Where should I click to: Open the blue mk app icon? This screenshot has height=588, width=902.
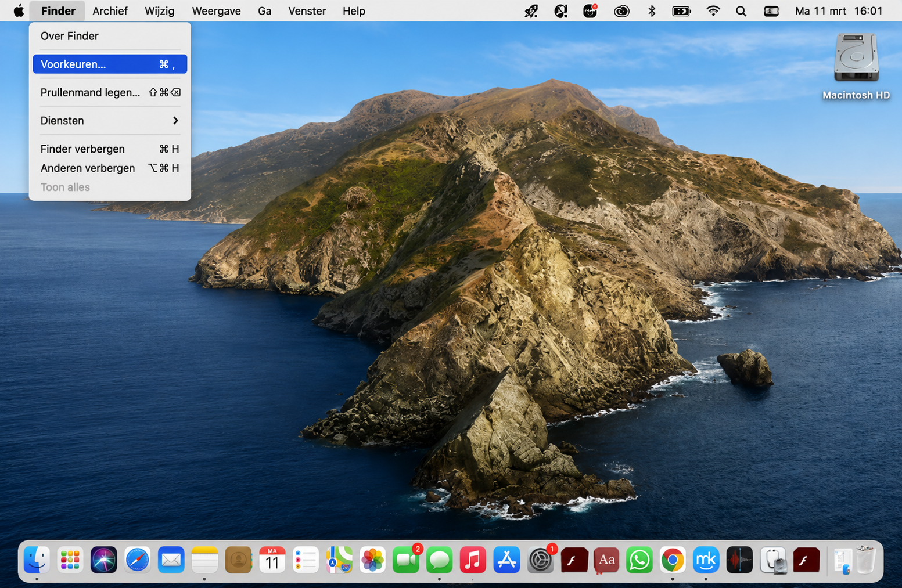point(706,560)
